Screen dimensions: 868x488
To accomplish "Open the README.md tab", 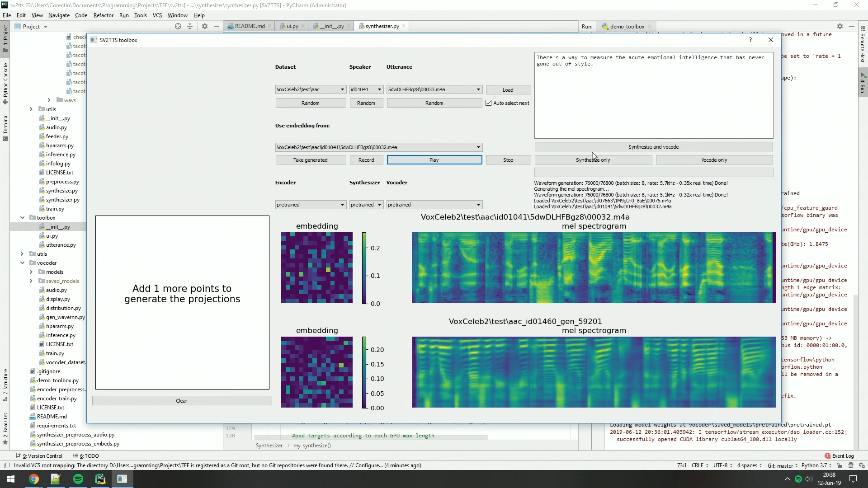I will click(x=250, y=26).
